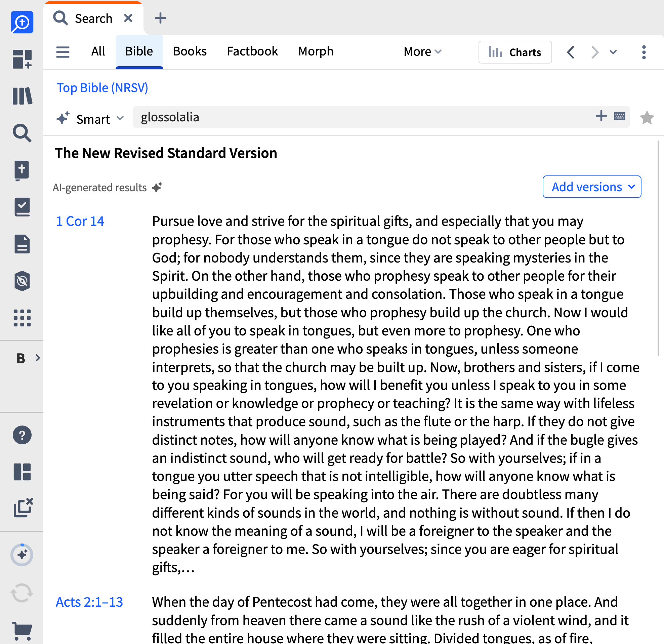Switch to the Factbook search tab
Image resolution: width=664 pixels, height=644 pixels.
(x=252, y=51)
